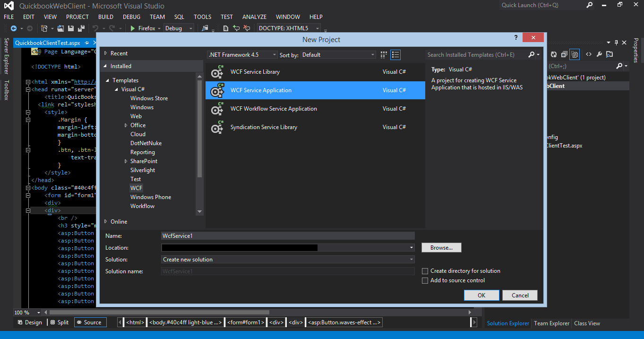
Task: Switch to the Class View tab
Action: (x=587, y=323)
